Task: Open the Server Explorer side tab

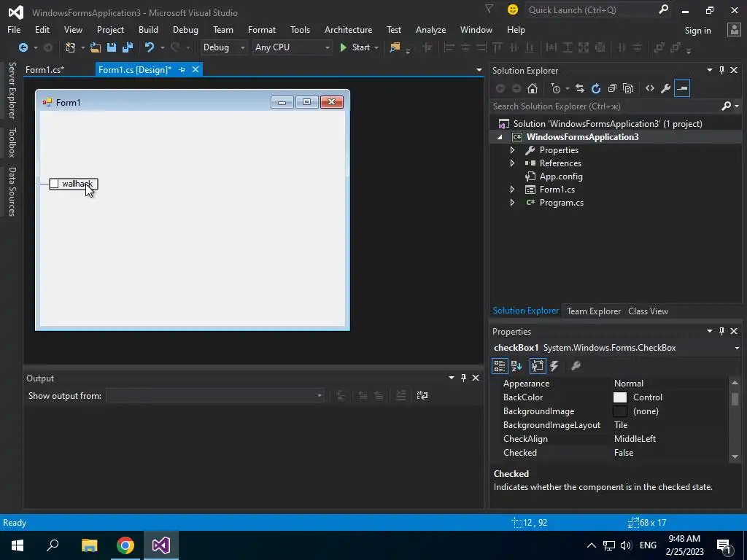Action: (x=12, y=90)
